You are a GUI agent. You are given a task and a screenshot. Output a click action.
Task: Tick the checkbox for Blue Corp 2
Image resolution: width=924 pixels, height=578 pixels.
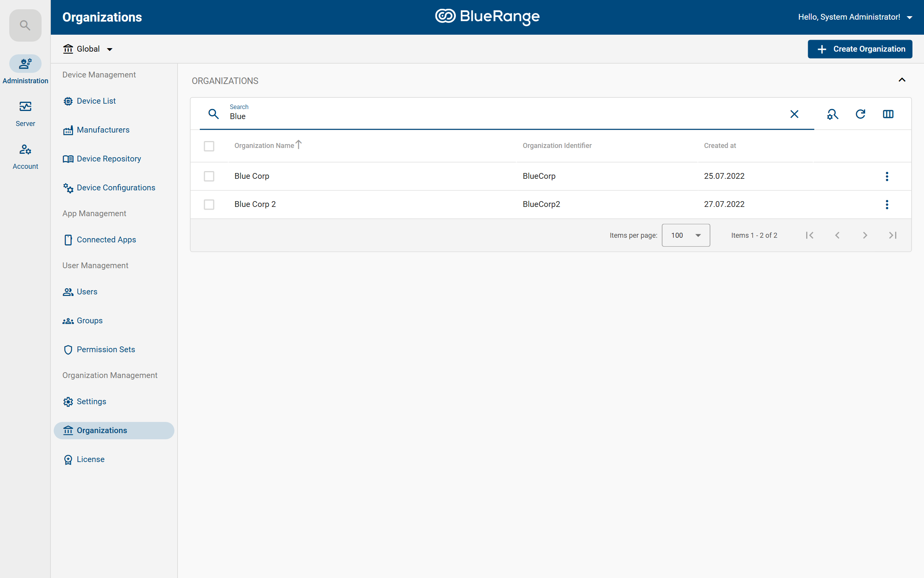pos(209,204)
